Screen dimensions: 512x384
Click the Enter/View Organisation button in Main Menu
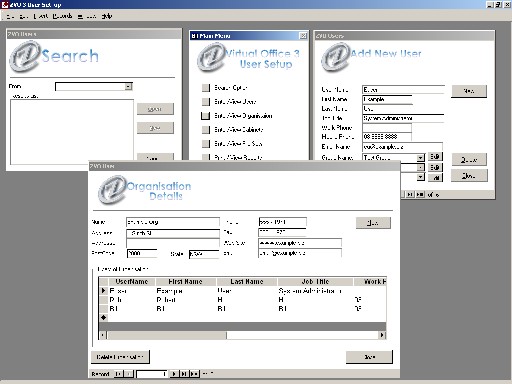click(205, 116)
